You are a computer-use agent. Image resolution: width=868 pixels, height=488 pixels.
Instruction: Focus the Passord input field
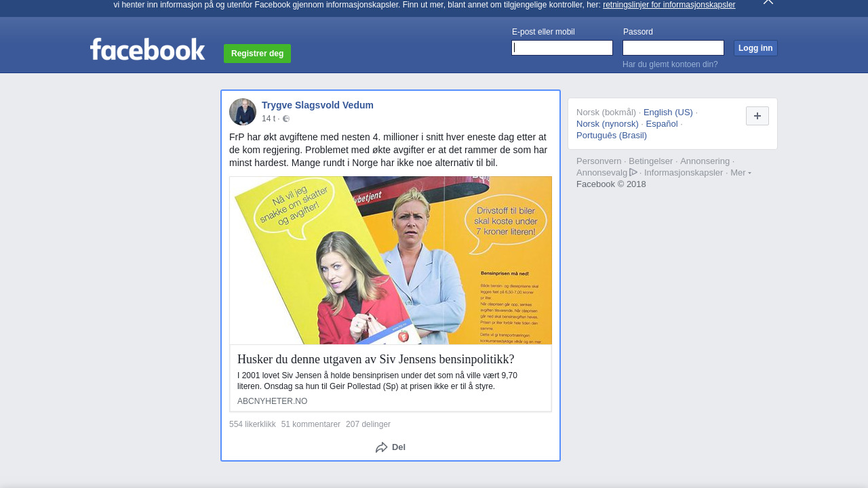tap(673, 47)
